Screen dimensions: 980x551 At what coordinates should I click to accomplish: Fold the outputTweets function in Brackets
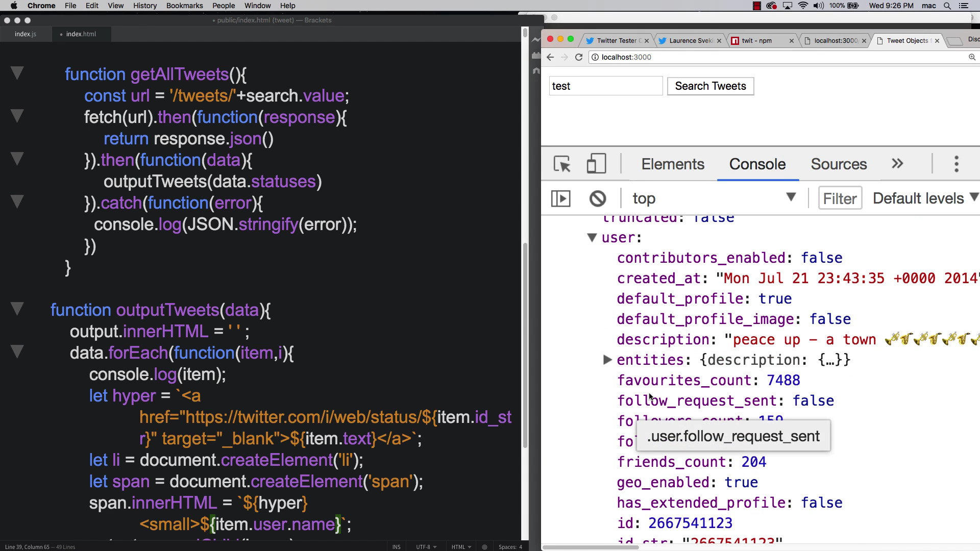17,309
